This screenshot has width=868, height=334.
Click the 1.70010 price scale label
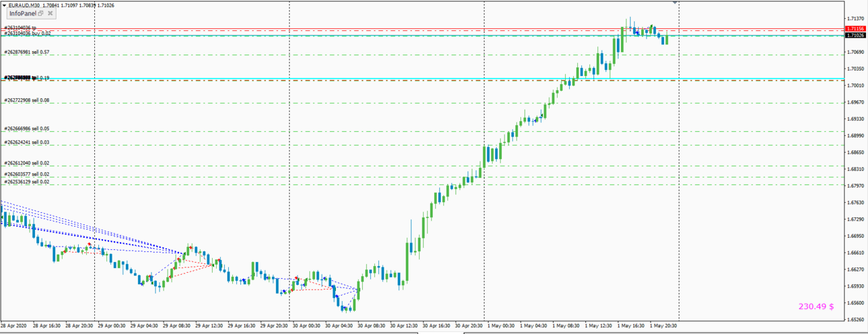click(x=856, y=86)
